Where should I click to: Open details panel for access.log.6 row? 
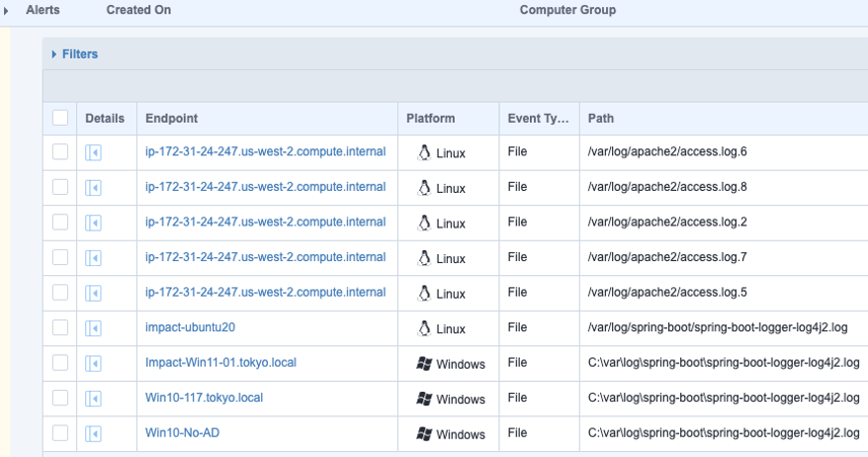point(93,152)
